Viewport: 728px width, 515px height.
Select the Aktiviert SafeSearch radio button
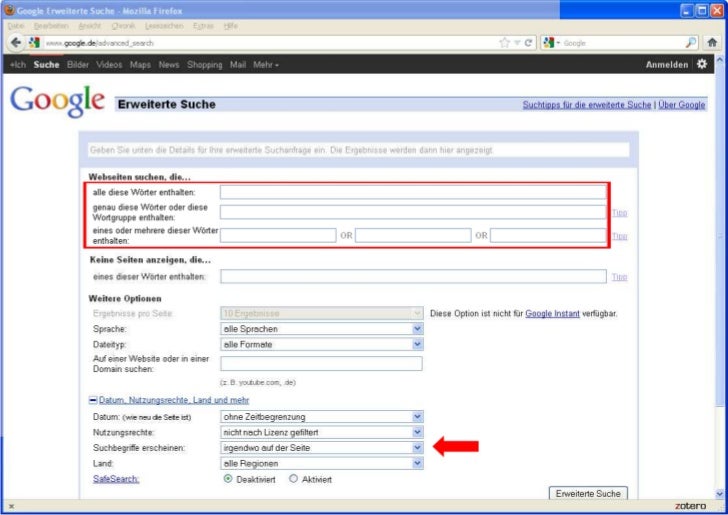pyautogui.click(x=293, y=478)
